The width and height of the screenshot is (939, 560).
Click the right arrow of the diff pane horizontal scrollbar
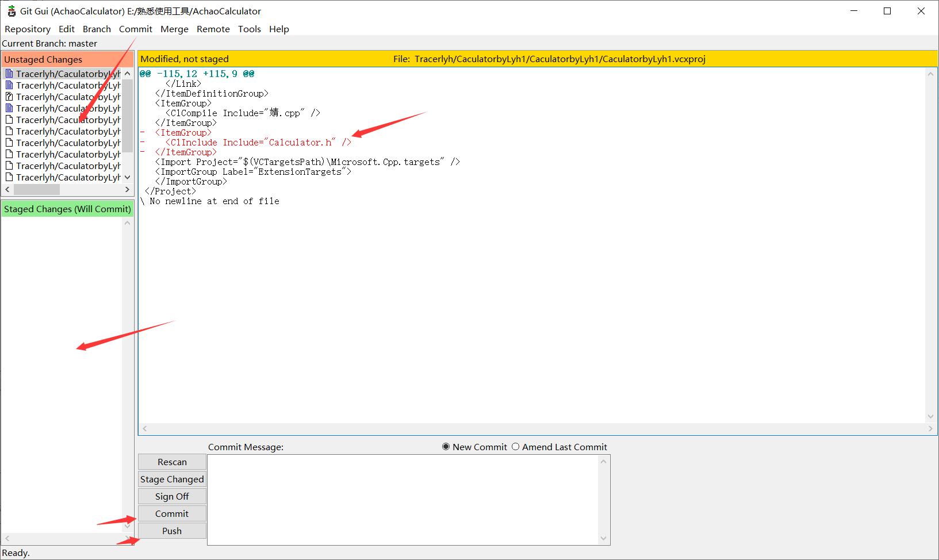point(930,428)
